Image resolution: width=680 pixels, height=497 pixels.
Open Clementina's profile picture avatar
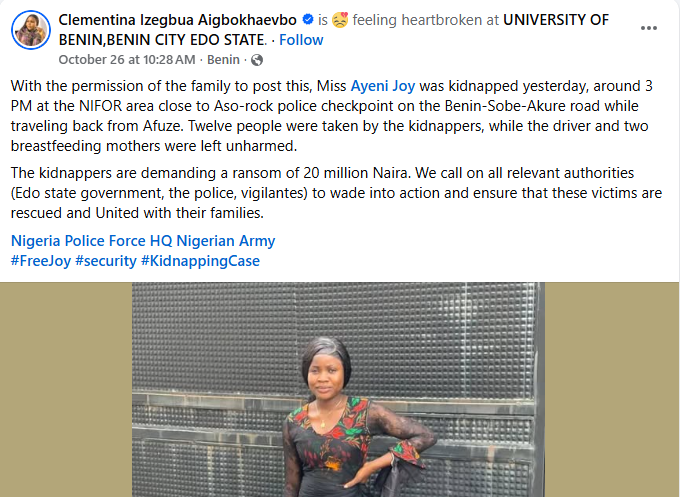click(31, 29)
